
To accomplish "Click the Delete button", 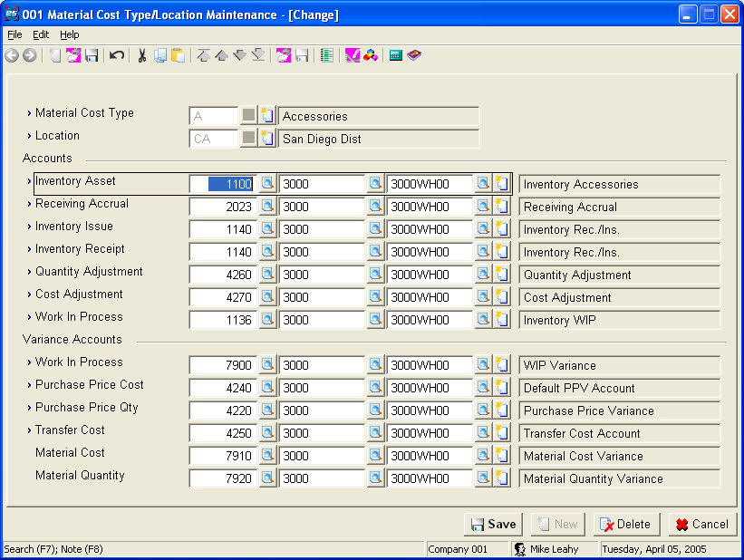I will click(x=626, y=524).
